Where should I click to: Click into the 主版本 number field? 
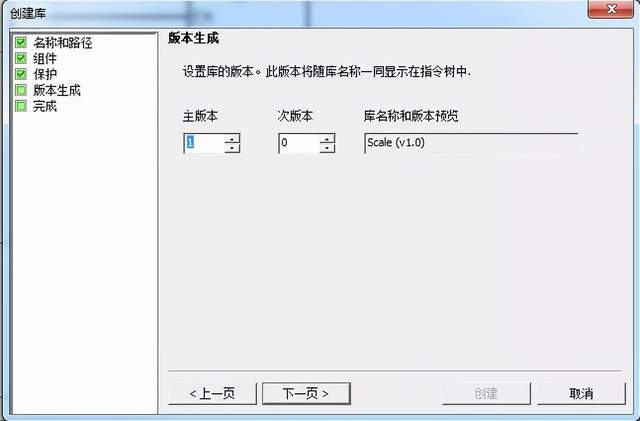tap(204, 143)
